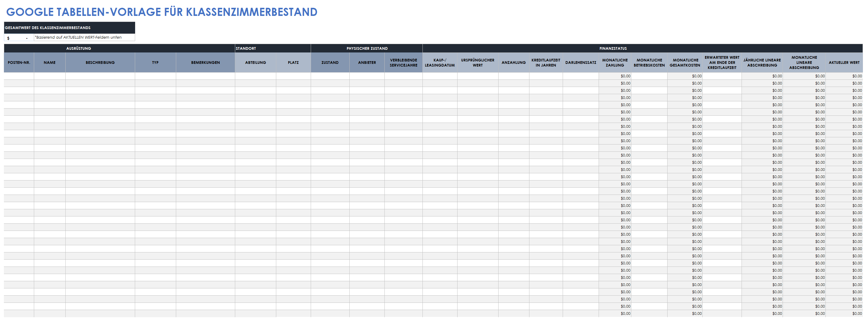868x319 pixels.
Task: Select the JÄHRLICHE LINEARE ABSCHREIBUNG column header
Action: (762, 62)
